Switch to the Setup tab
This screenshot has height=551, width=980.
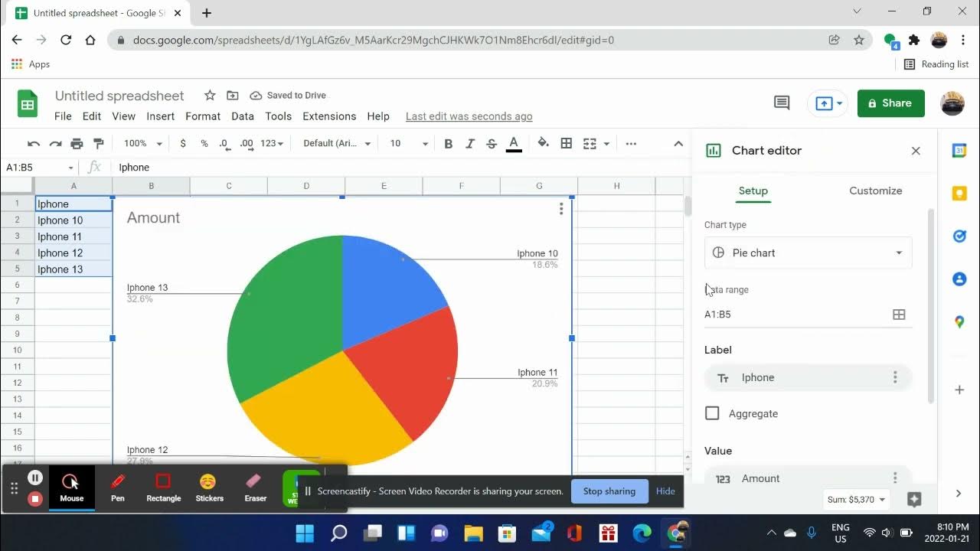753,191
